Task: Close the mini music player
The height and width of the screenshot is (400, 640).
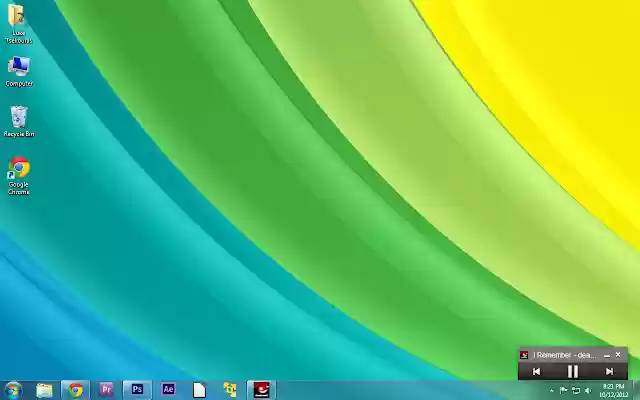Action: pyautogui.click(x=618, y=355)
